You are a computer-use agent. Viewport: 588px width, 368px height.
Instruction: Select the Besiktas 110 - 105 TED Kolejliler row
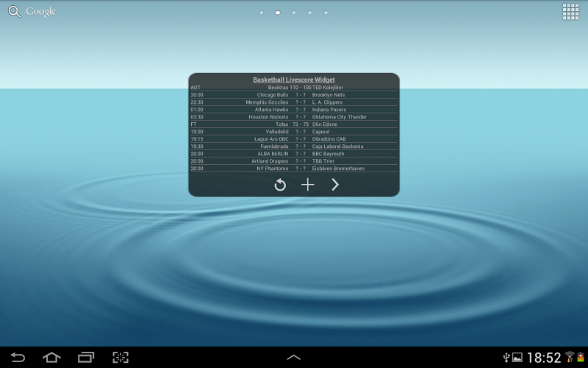click(293, 88)
